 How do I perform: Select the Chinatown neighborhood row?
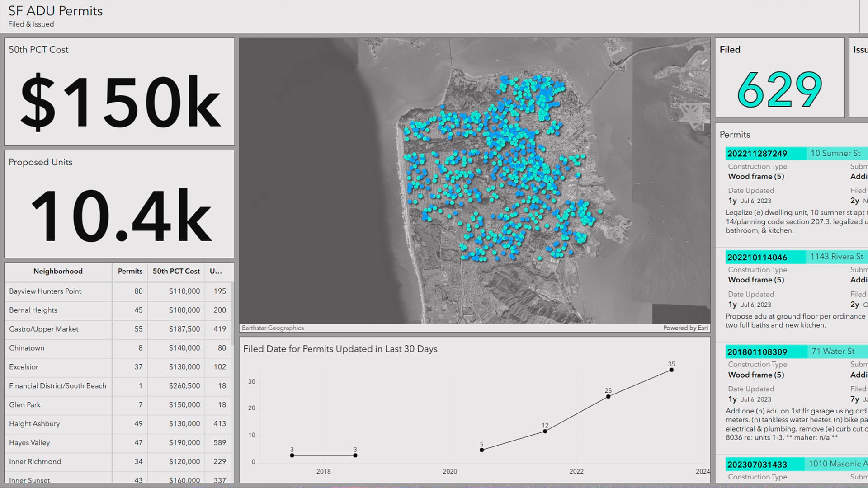(x=27, y=348)
